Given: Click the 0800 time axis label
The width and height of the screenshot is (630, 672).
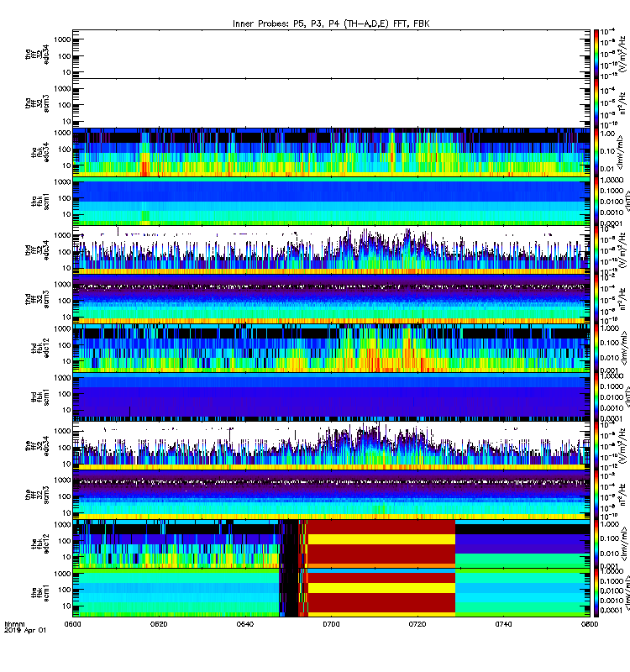Looking at the screenshot, I should pos(590,624).
